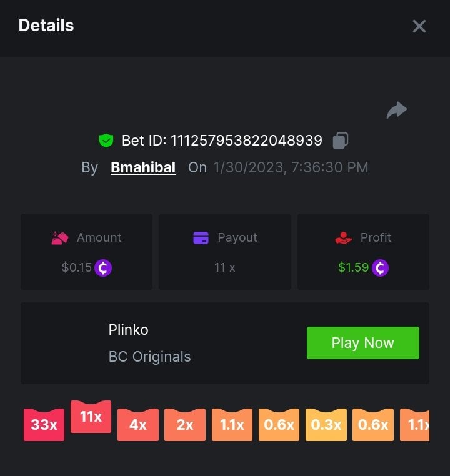
Task: Click the BC Originals label
Action: tap(150, 357)
